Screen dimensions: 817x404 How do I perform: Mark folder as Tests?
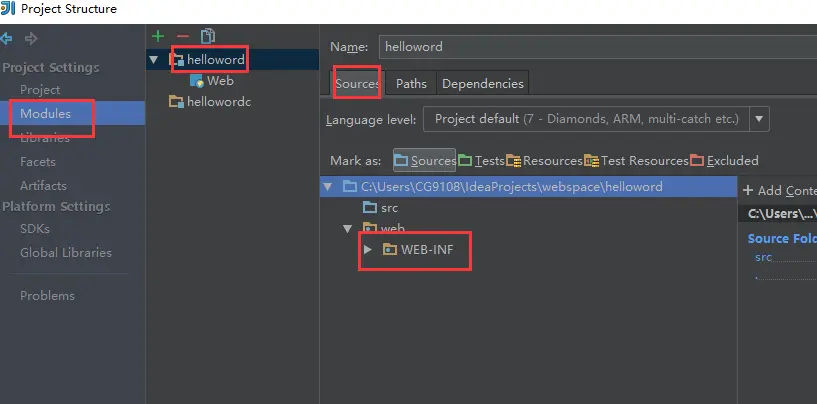[x=481, y=161]
